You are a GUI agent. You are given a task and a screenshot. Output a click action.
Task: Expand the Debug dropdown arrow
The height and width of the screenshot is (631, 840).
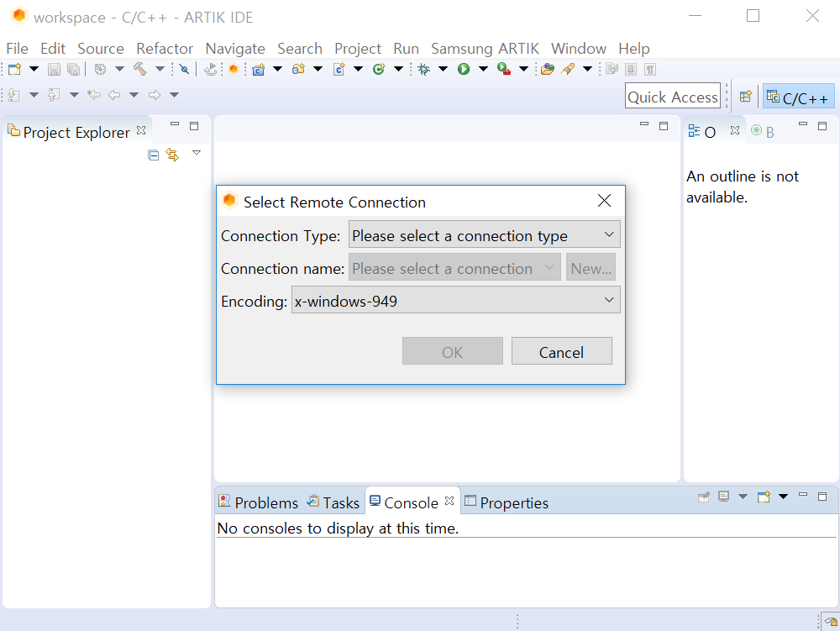[x=443, y=69]
